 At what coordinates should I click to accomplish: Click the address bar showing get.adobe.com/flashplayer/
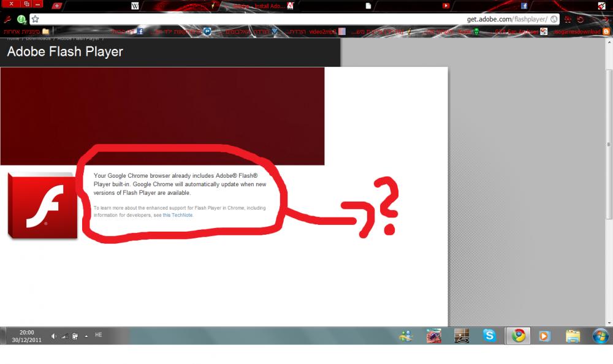point(293,19)
